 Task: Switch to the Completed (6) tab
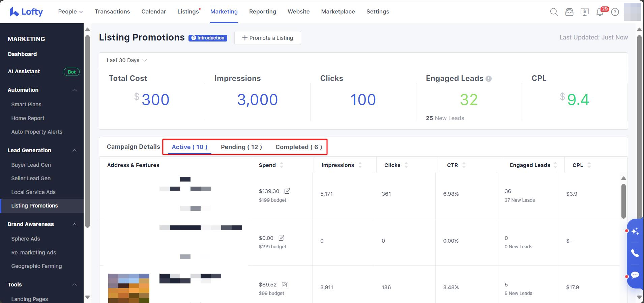click(298, 147)
